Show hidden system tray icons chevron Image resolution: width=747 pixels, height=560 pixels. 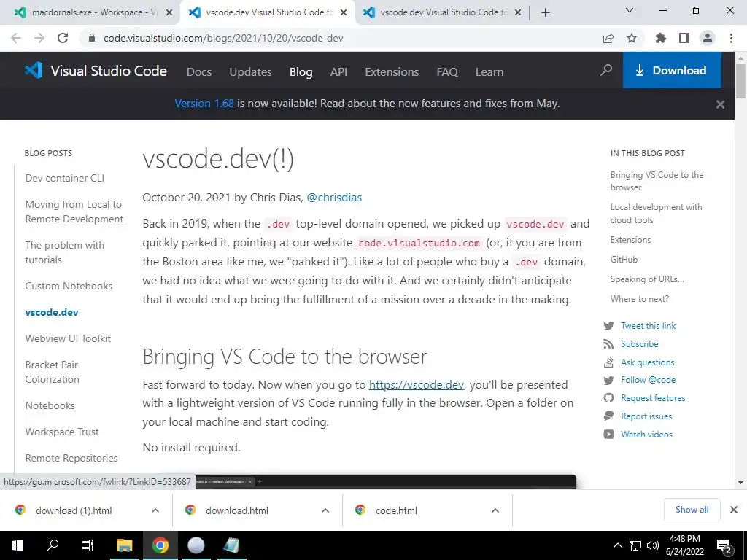pos(617,545)
